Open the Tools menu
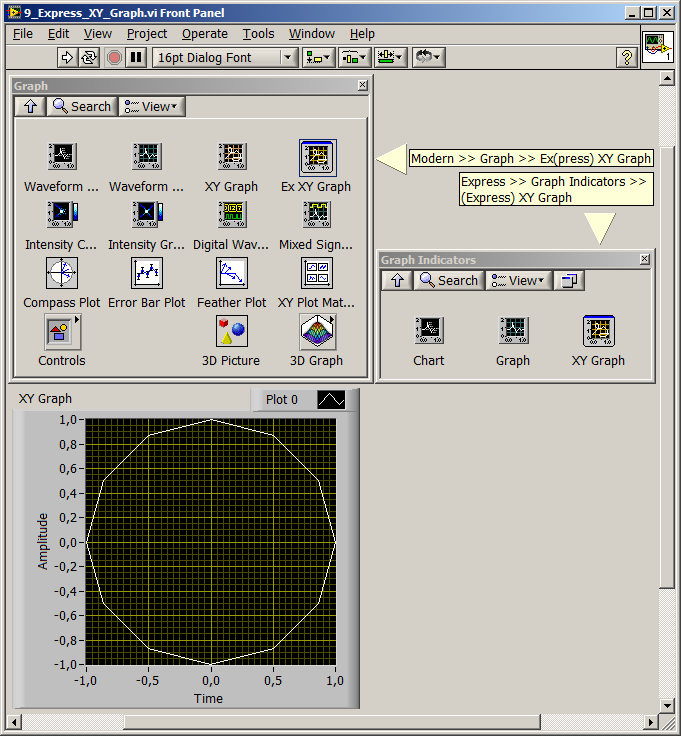Screen dimensions: 681x736 pos(258,34)
